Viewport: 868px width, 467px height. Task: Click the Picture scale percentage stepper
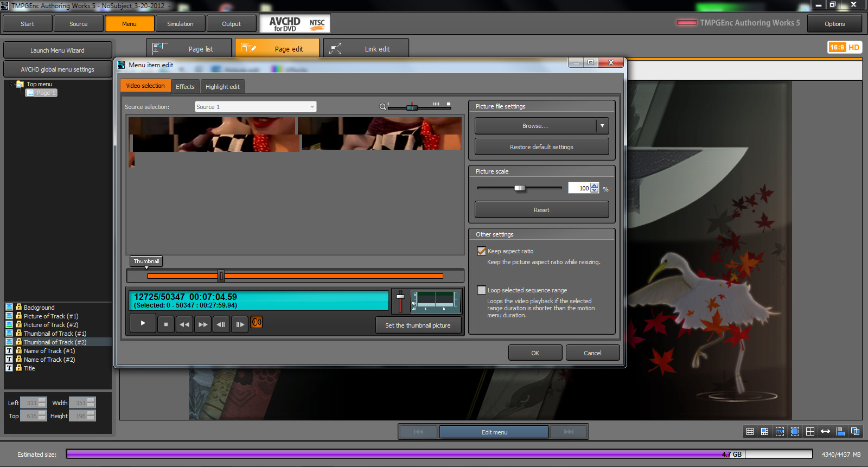point(595,188)
